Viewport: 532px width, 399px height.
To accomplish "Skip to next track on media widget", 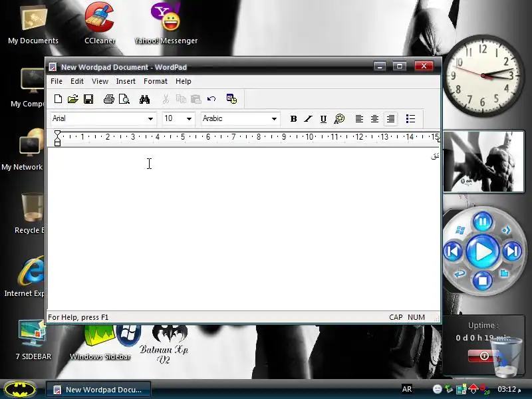I will pos(512,251).
